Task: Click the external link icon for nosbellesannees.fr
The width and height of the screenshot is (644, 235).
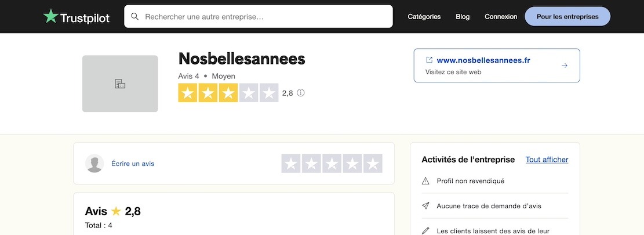Action: pos(429,60)
